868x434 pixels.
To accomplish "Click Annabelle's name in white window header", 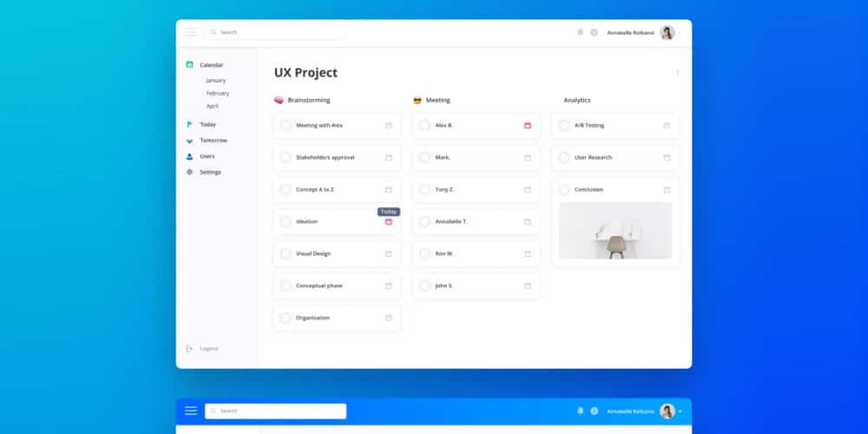I will (630, 33).
